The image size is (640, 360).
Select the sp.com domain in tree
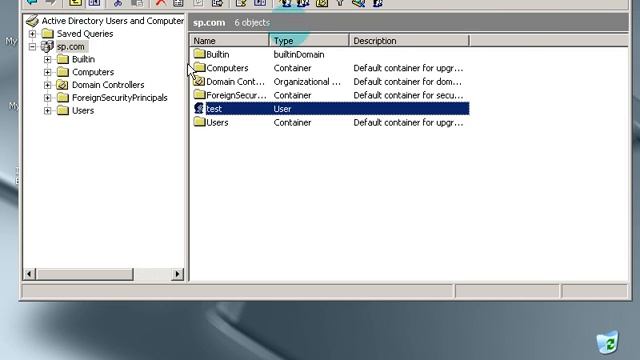pos(71,47)
